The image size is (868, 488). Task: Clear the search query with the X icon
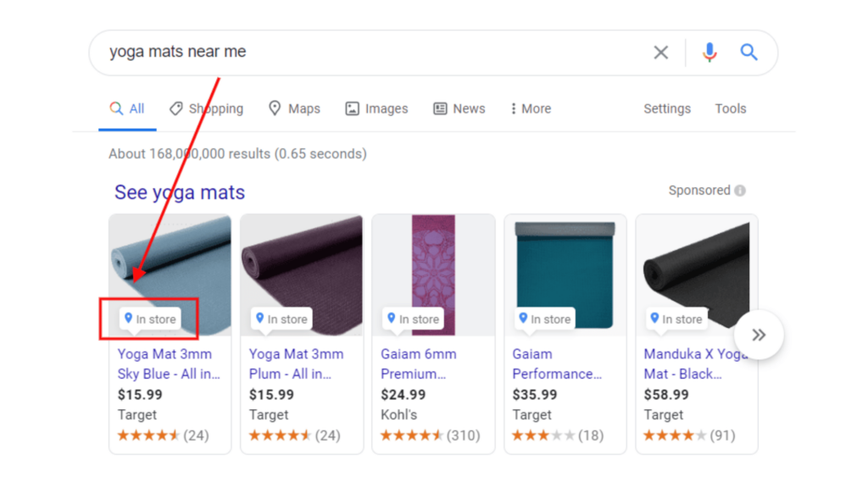(660, 53)
